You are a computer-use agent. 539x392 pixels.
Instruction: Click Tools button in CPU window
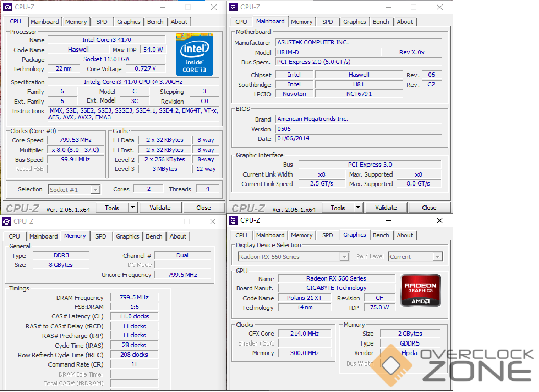[112, 208]
